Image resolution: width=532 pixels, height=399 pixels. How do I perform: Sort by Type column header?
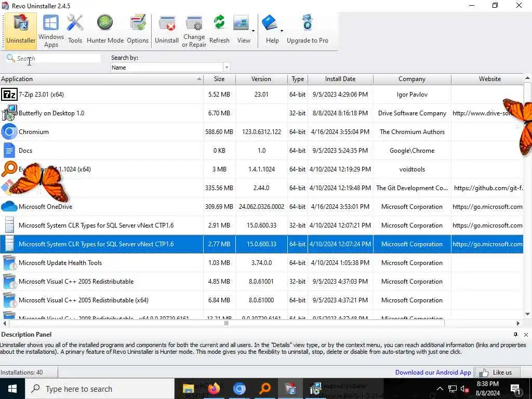coord(298,79)
